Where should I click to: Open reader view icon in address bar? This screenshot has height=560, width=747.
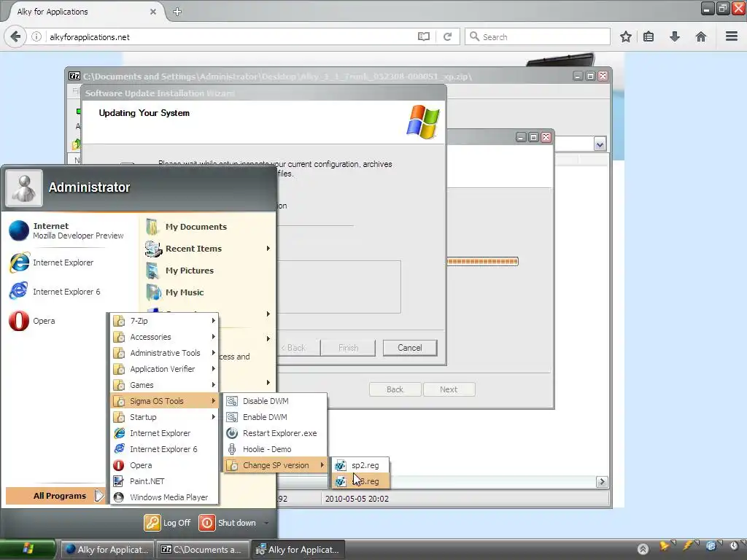(424, 36)
